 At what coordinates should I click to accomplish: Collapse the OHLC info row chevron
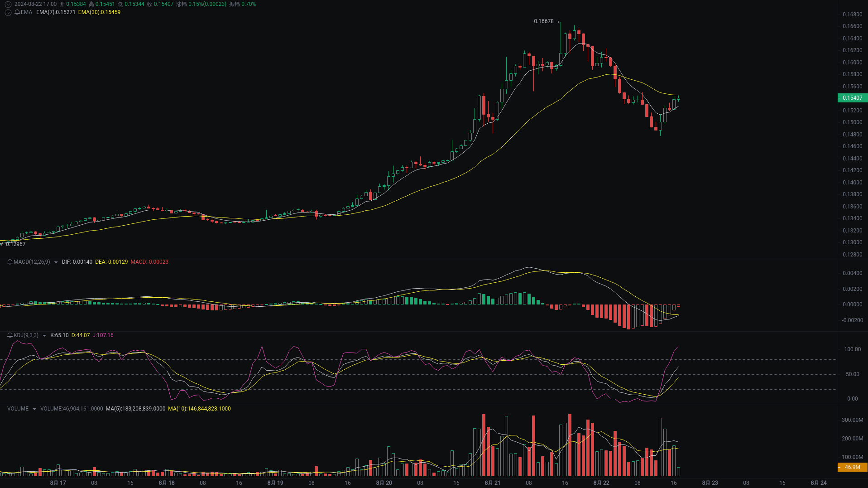[x=8, y=4]
